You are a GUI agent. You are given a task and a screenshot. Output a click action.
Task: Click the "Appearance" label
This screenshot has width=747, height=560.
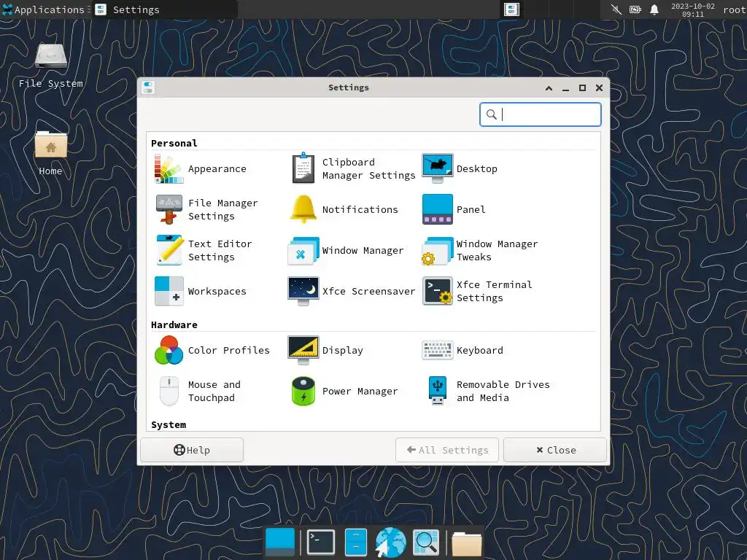[217, 168]
